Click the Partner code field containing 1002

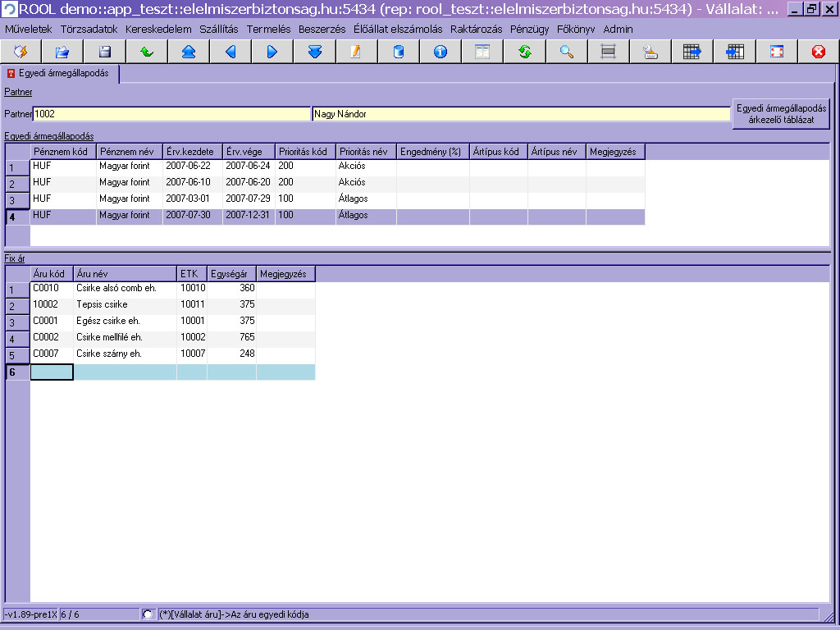171,115
